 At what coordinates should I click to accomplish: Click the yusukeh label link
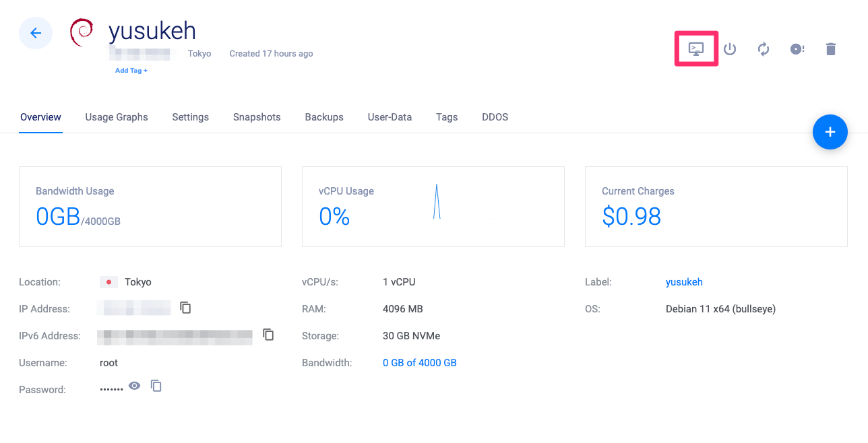pyautogui.click(x=684, y=282)
